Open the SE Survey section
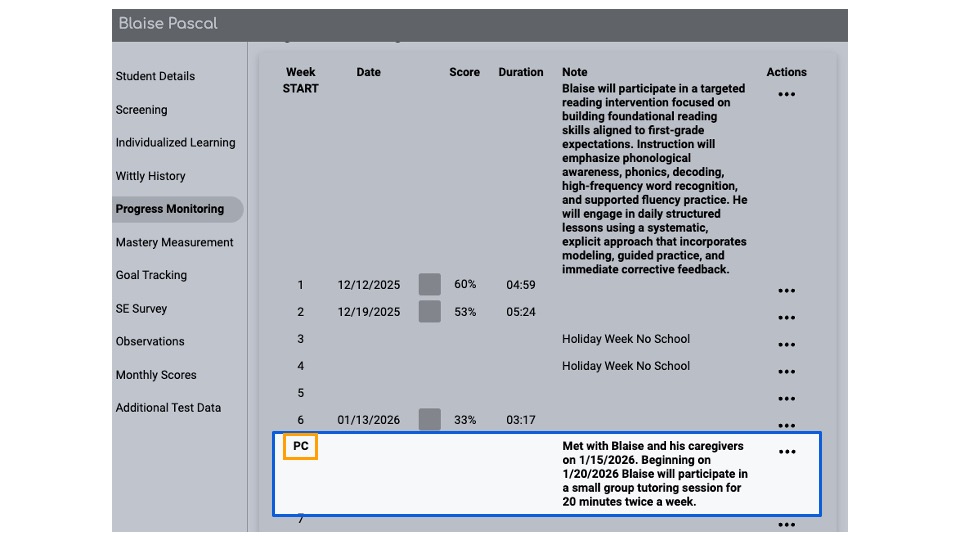The width and height of the screenshot is (960, 540). pyautogui.click(x=141, y=309)
